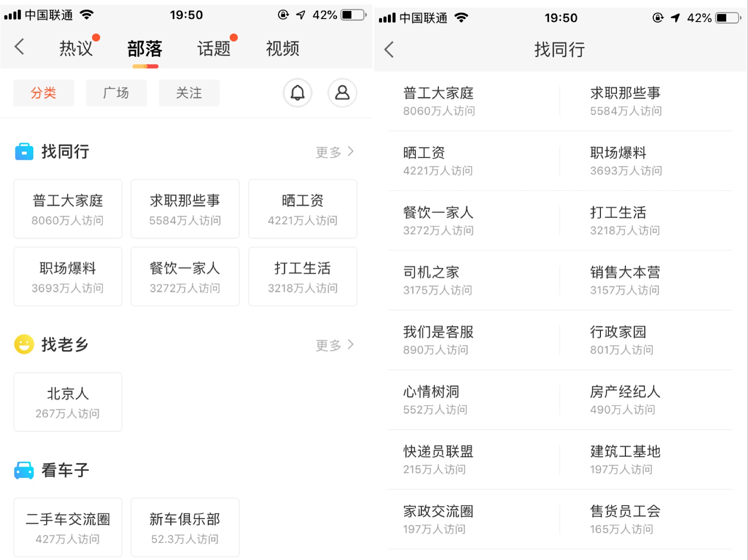
Task: Tap the yellow smiley 找老乡 icon
Action: point(24,344)
